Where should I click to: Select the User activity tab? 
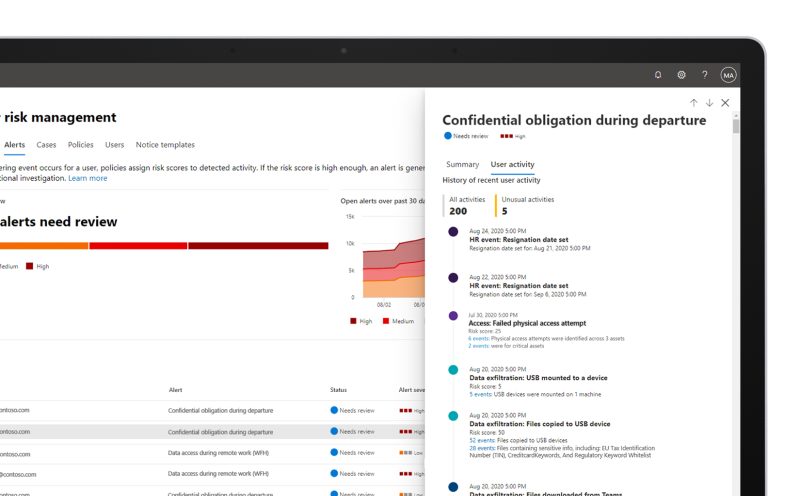[x=512, y=164]
